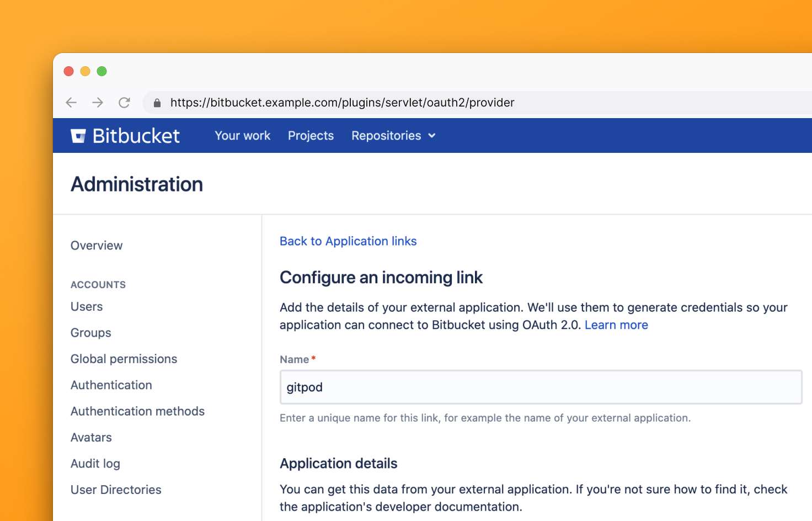The height and width of the screenshot is (521, 812).
Task: Open Avatars in the sidebar
Action: (91, 438)
